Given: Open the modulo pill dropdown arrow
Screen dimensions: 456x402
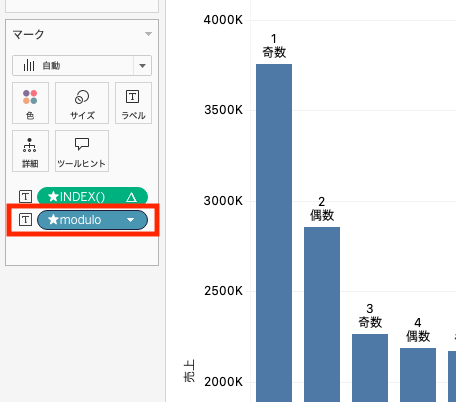Looking at the screenshot, I should pyautogui.click(x=131, y=220).
